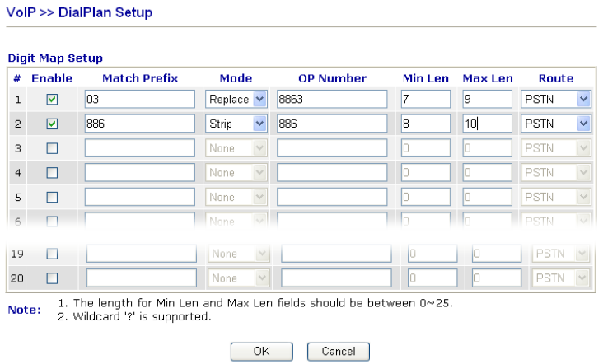Viewport: 603px width, 364px height.
Task: Uncheck the Enable checkbox for row 2
Action: click(52, 124)
